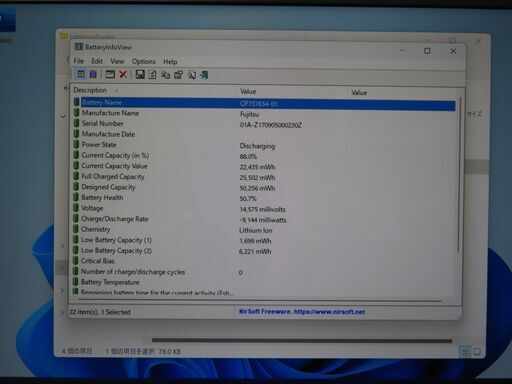Screen dimensions: 512x384
Task: Open the Properties toolbar icon
Action: pos(178,75)
